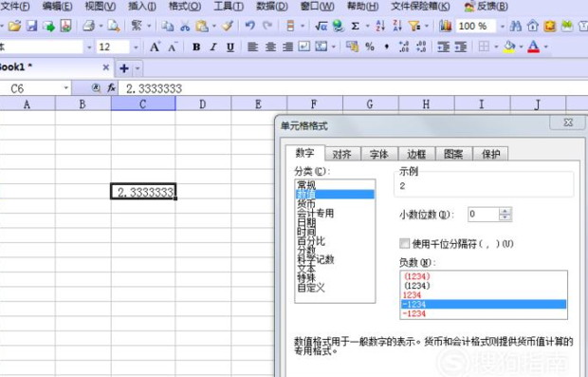Viewport: 588px width, 377px height.
Task: Click the home icon on the toolbar
Action: pyautogui.click(x=532, y=26)
